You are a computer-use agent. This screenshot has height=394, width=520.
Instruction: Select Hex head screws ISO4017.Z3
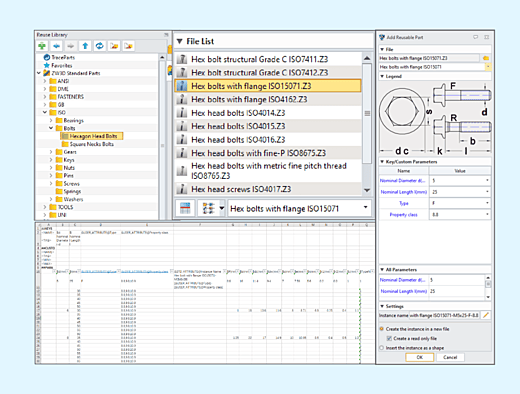(268, 189)
